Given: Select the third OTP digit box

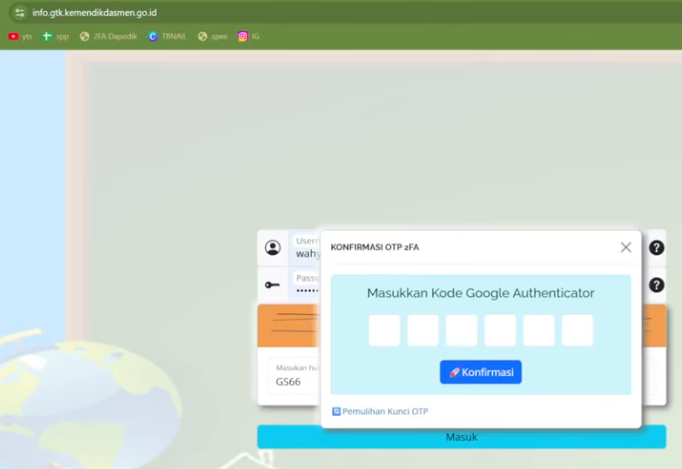Looking at the screenshot, I should tap(461, 331).
